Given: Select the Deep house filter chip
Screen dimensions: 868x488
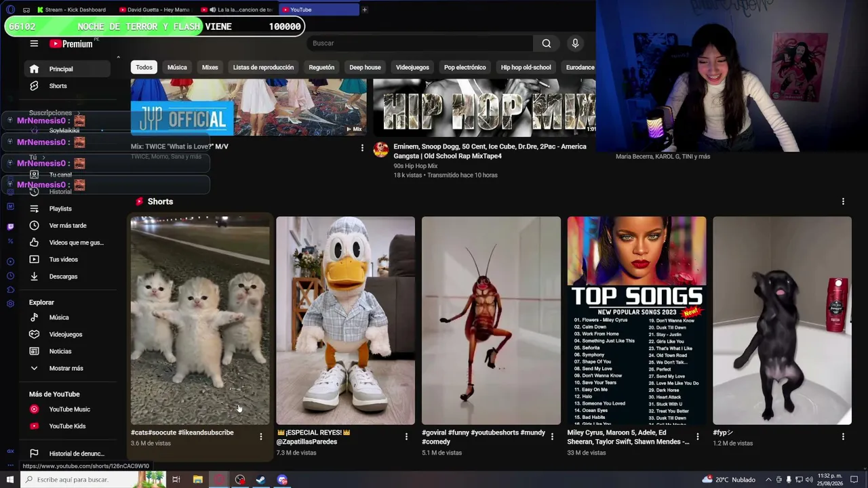Looking at the screenshot, I should [x=365, y=67].
